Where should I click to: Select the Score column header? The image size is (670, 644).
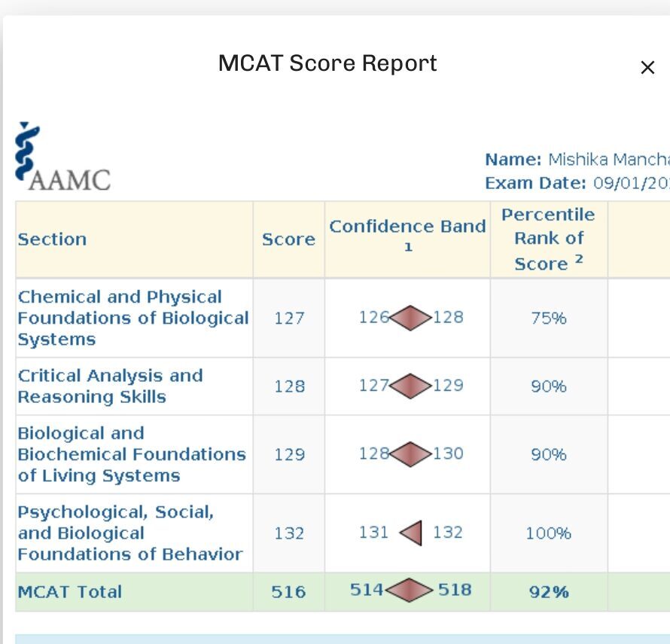pos(288,240)
